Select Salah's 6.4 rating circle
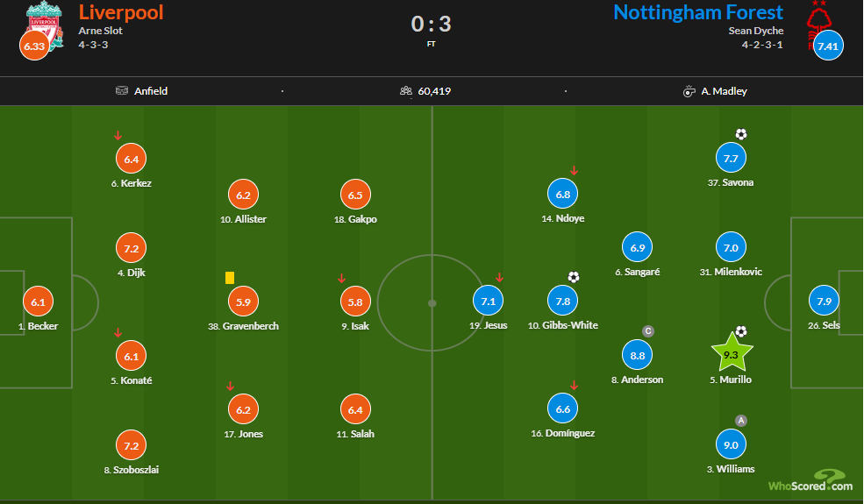This screenshot has width=864, height=504. (355, 409)
